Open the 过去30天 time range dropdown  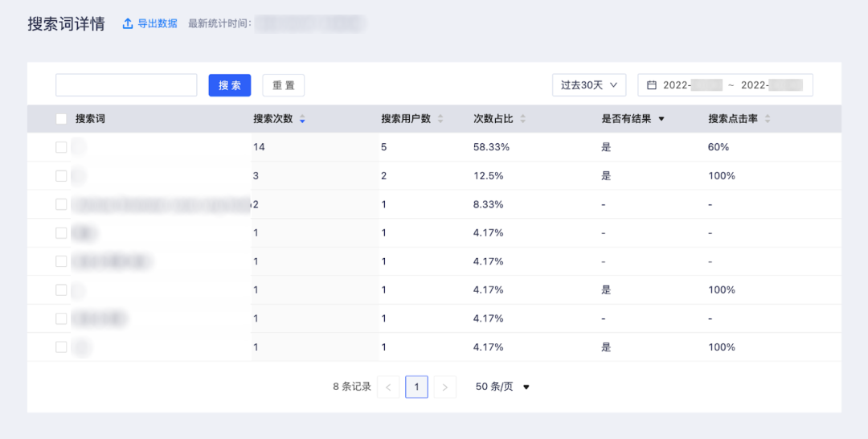(588, 85)
